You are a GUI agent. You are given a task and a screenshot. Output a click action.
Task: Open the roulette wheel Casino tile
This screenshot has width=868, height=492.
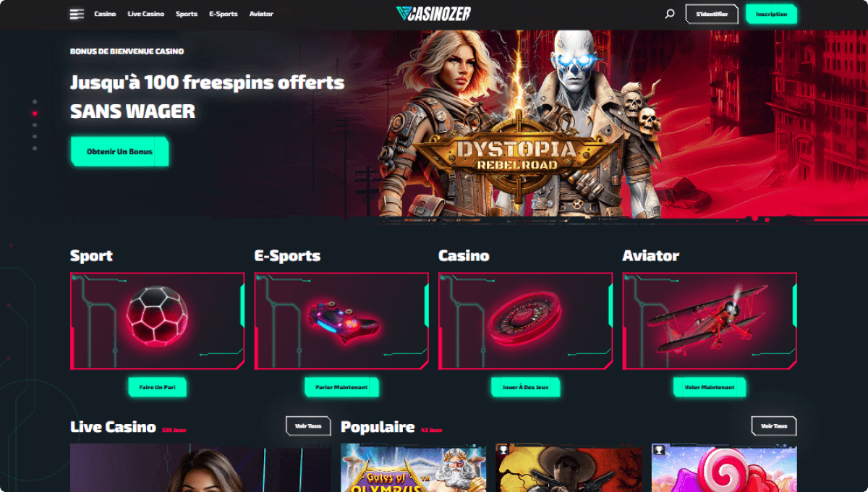[525, 321]
